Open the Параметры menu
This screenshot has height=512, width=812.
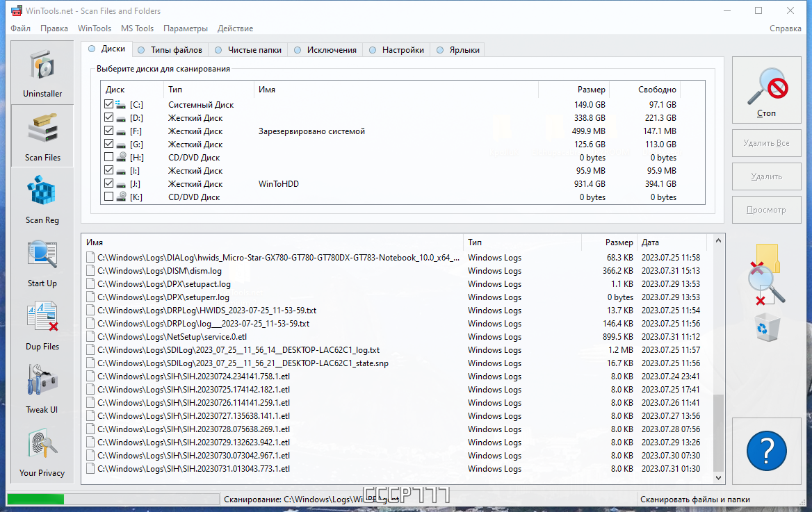pyautogui.click(x=186, y=28)
